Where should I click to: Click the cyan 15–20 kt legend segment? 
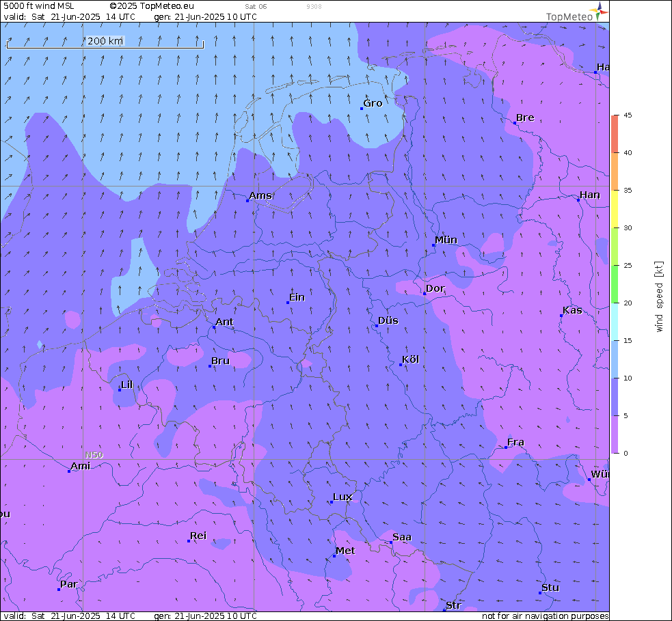coord(615,322)
